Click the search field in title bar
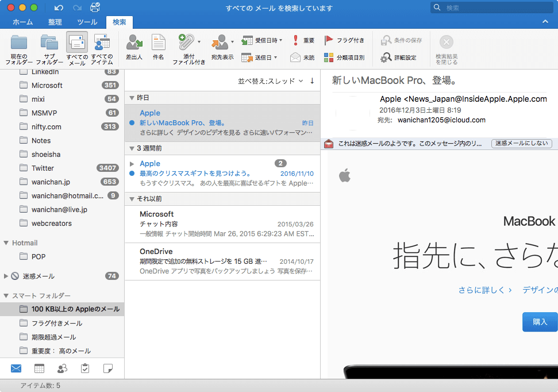 coord(493,7)
